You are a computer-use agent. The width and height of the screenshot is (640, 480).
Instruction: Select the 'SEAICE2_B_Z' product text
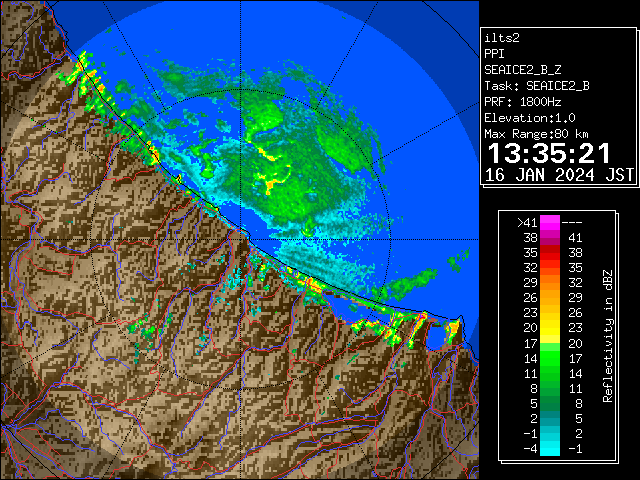coord(523,70)
